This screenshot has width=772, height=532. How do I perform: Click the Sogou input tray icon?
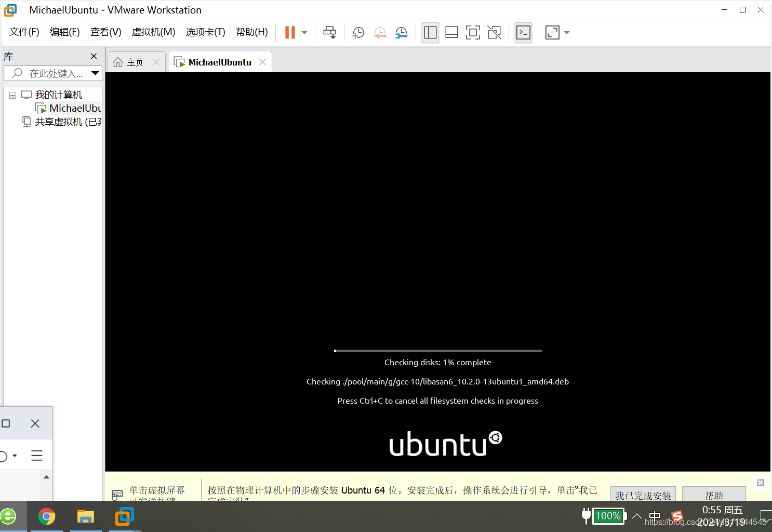pyautogui.click(x=677, y=516)
